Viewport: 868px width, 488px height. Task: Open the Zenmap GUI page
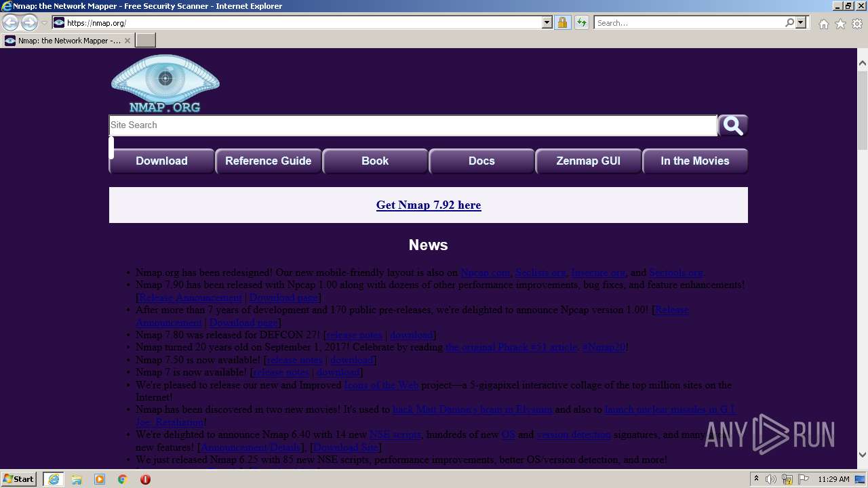pos(588,161)
